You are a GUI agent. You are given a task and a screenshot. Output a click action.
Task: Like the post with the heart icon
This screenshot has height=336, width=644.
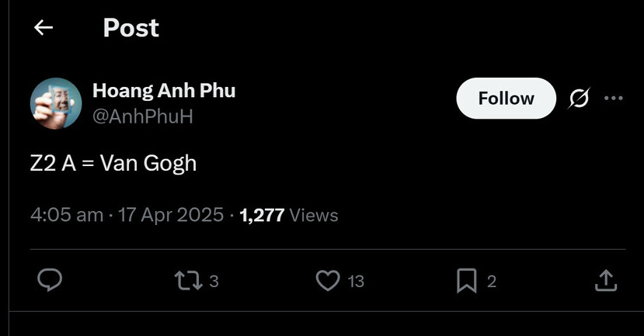coord(328,281)
